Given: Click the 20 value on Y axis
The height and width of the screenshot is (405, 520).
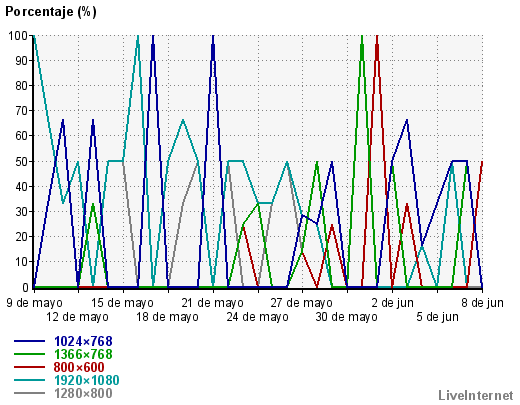Looking at the screenshot, I should (22, 237).
